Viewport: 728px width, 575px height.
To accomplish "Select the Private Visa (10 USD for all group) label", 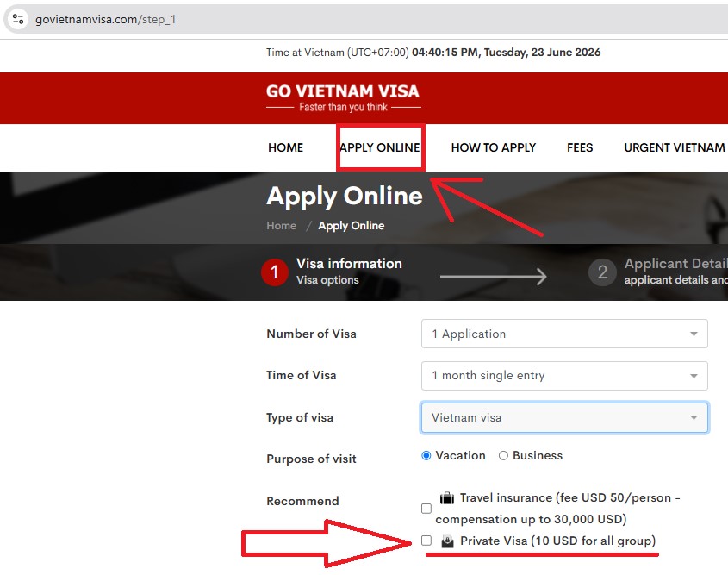I will [557, 541].
